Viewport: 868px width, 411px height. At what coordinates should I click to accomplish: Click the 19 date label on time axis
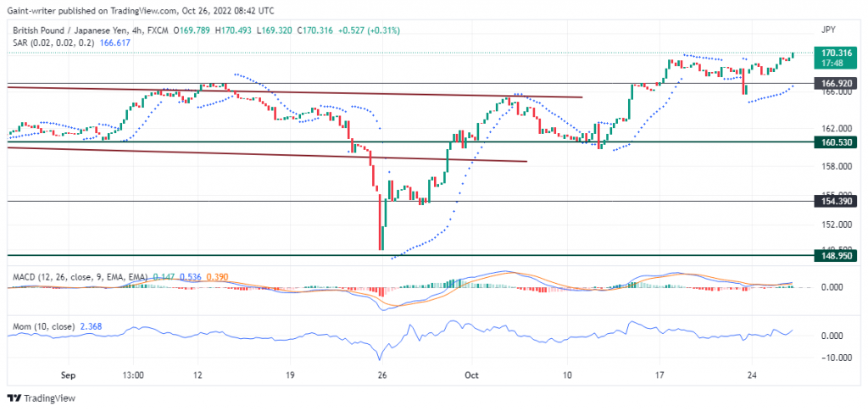(290, 375)
